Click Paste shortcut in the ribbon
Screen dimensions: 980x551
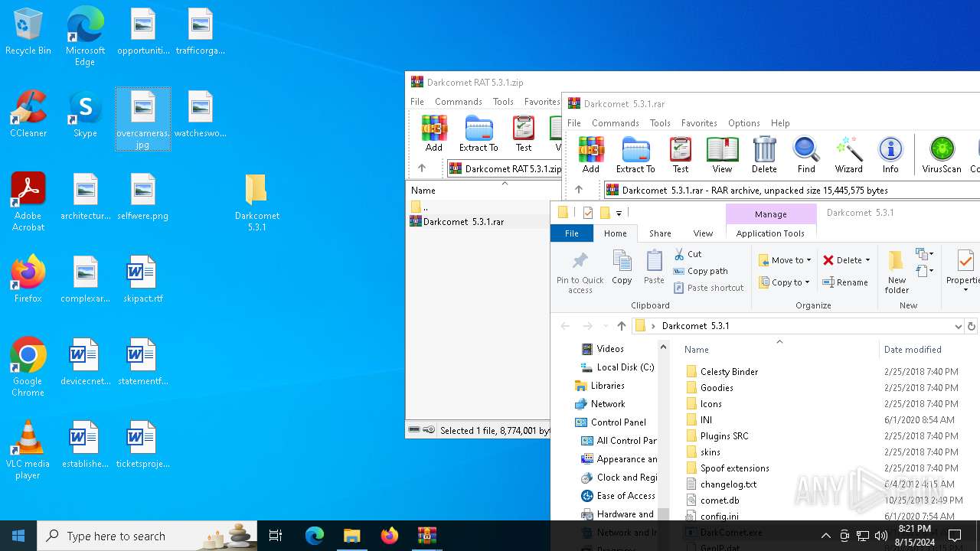[709, 288]
